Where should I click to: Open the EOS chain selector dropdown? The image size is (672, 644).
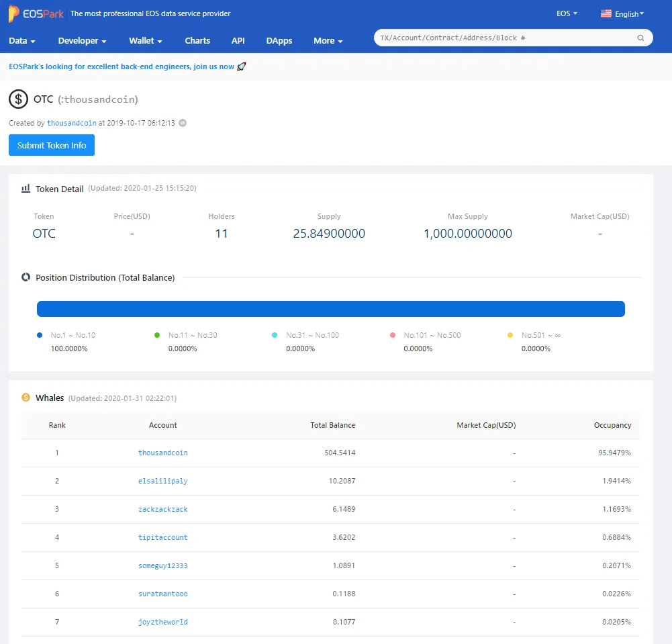coord(567,13)
